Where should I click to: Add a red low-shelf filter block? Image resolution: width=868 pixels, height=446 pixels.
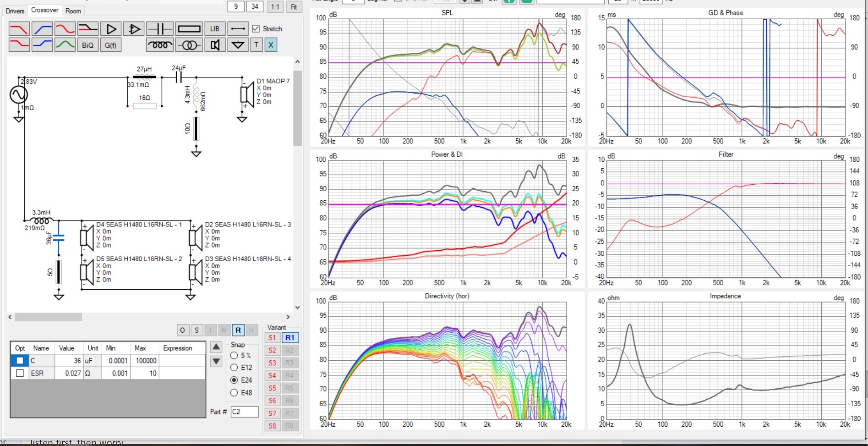point(19,45)
